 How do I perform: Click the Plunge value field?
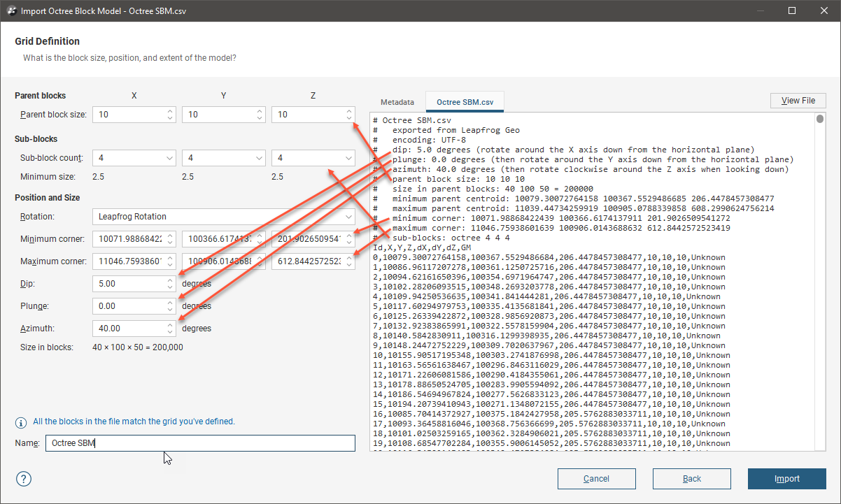pyautogui.click(x=128, y=306)
